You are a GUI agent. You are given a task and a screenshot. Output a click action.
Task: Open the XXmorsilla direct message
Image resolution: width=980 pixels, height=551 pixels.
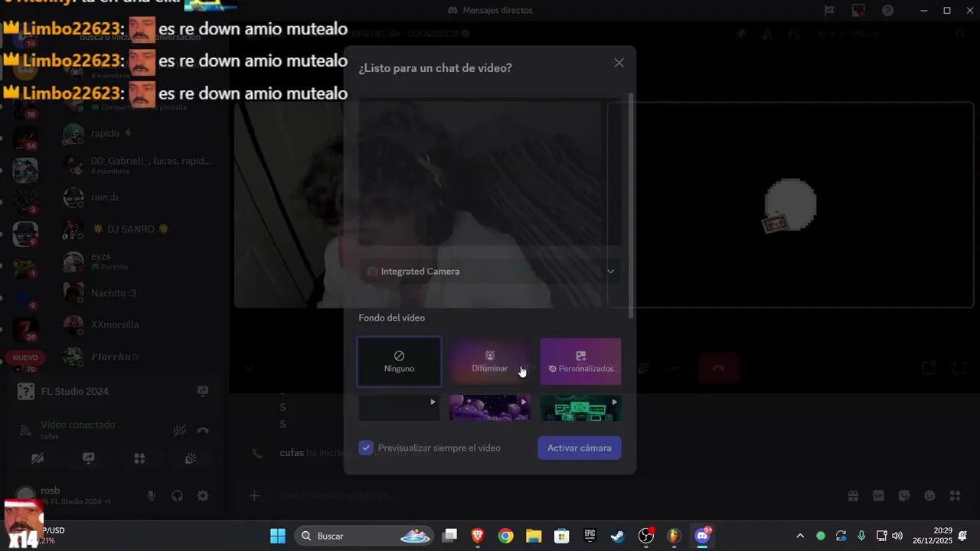pyautogui.click(x=138, y=324)
